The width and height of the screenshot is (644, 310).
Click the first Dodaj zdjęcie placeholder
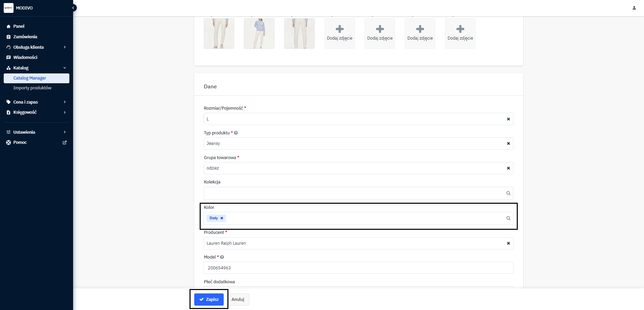pyautogui.click(x=339, y=33)
